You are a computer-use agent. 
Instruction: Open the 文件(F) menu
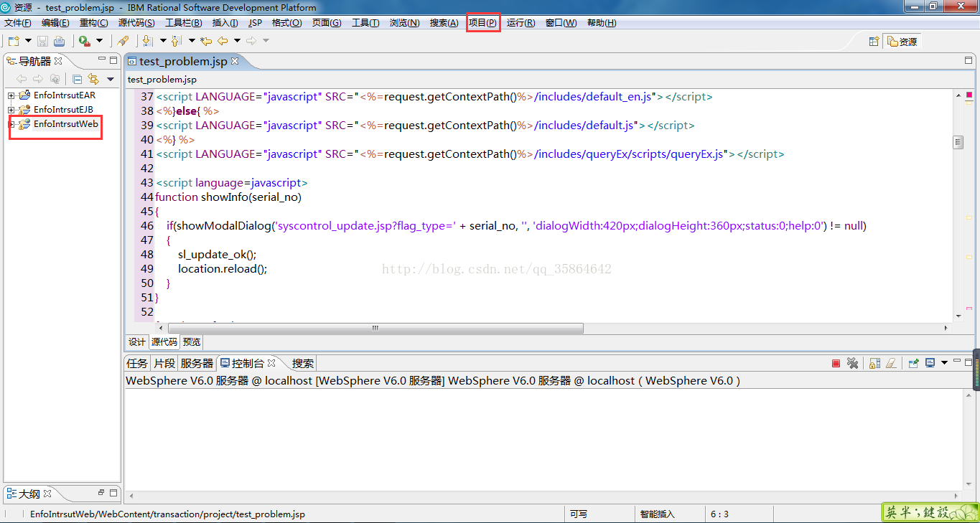[18, 23]
